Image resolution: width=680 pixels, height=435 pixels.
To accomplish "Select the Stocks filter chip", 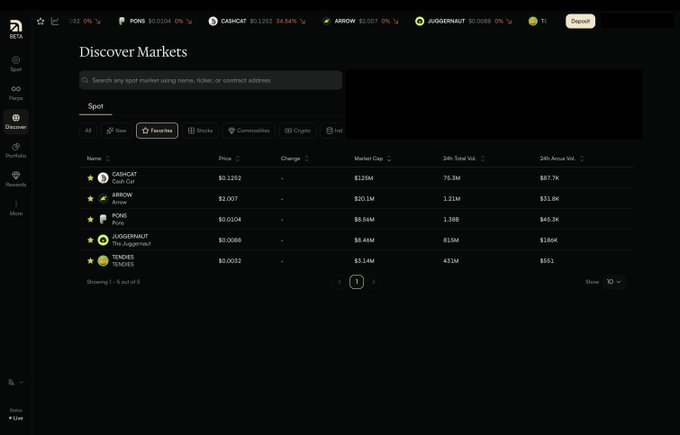I will click(x=200, y=131).
